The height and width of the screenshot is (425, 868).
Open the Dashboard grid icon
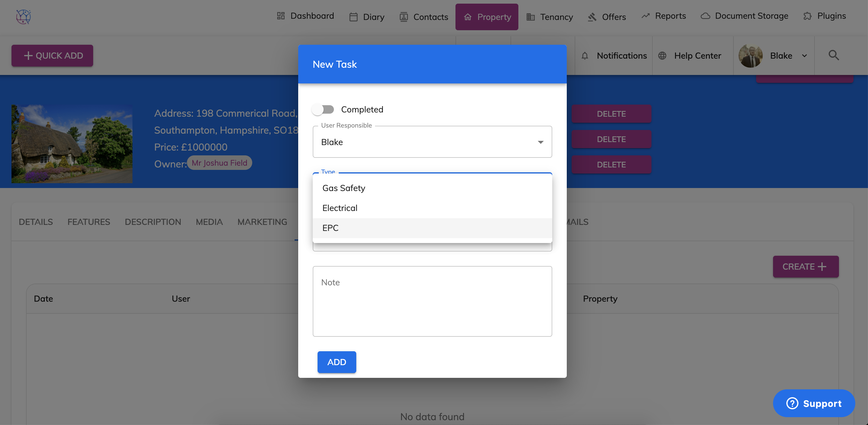281,16
